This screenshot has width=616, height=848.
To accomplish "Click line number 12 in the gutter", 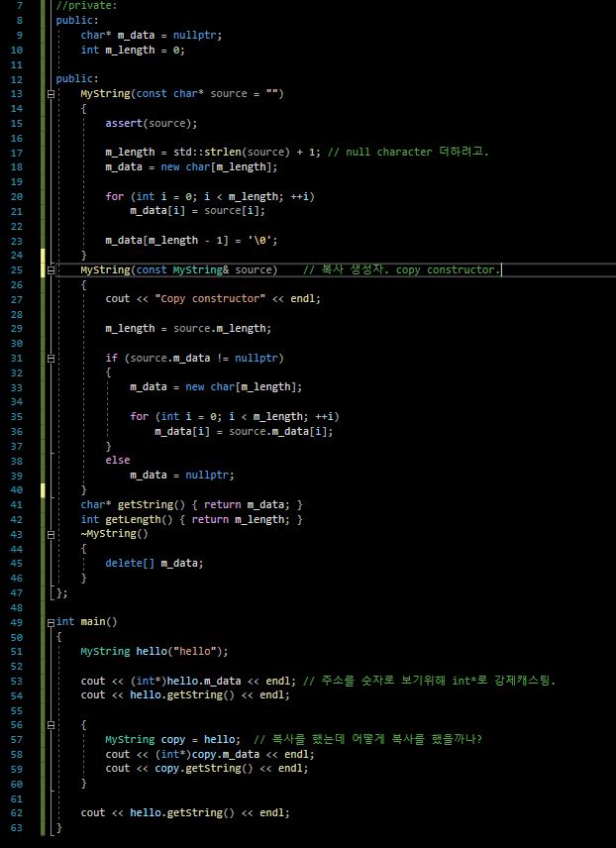I will [x=17, y=79].
